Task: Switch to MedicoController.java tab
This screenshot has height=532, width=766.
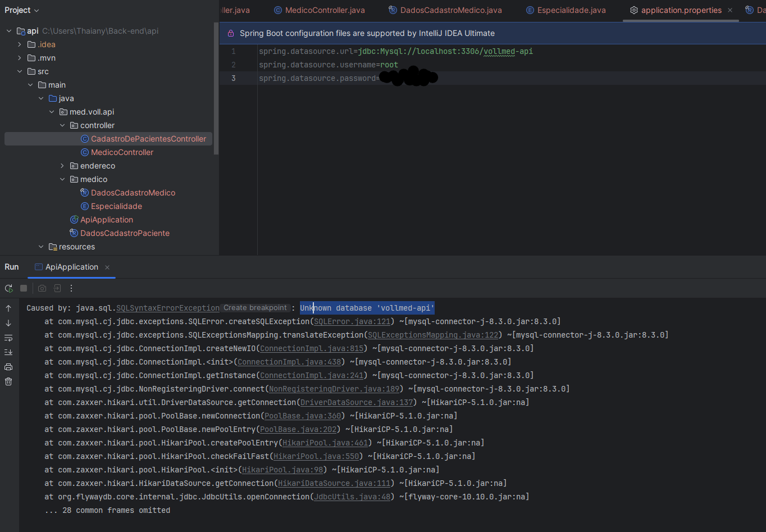Action: click(x=319, y=10)
